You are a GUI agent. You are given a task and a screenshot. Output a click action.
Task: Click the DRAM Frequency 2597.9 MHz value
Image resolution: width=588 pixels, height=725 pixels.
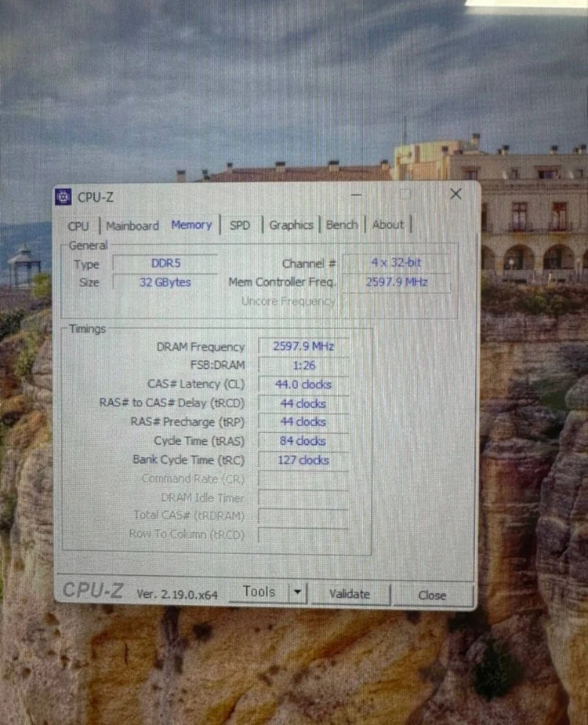[303, 346]
